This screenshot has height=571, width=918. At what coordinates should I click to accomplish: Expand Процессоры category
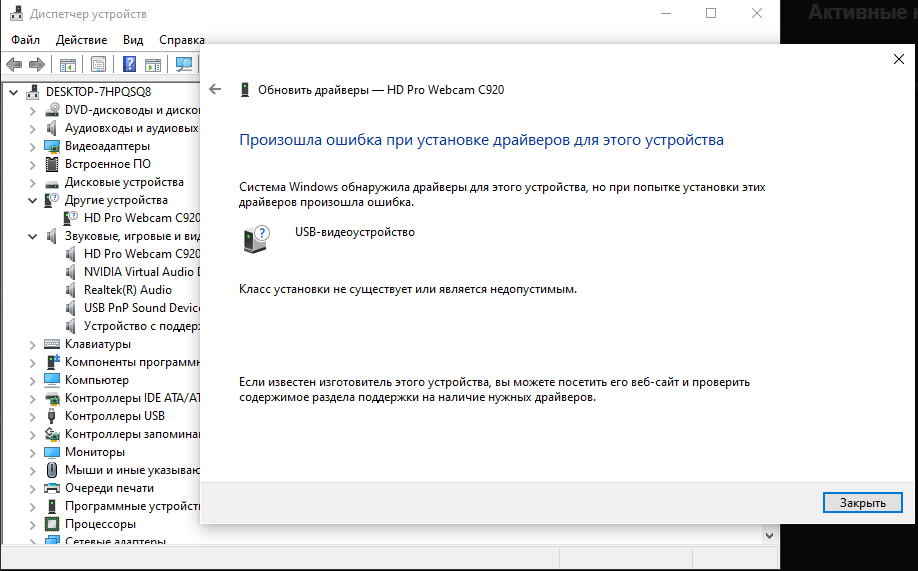point(33,525)
